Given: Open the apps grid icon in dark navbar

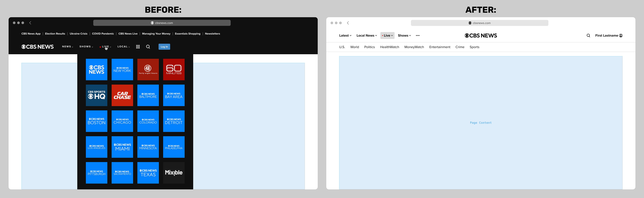Looking at the screenshot, I should click(138, 47).
